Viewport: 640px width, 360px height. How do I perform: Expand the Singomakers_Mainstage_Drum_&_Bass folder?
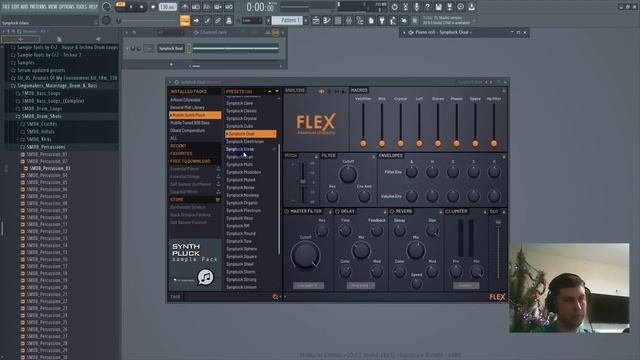tap(57, 86)
